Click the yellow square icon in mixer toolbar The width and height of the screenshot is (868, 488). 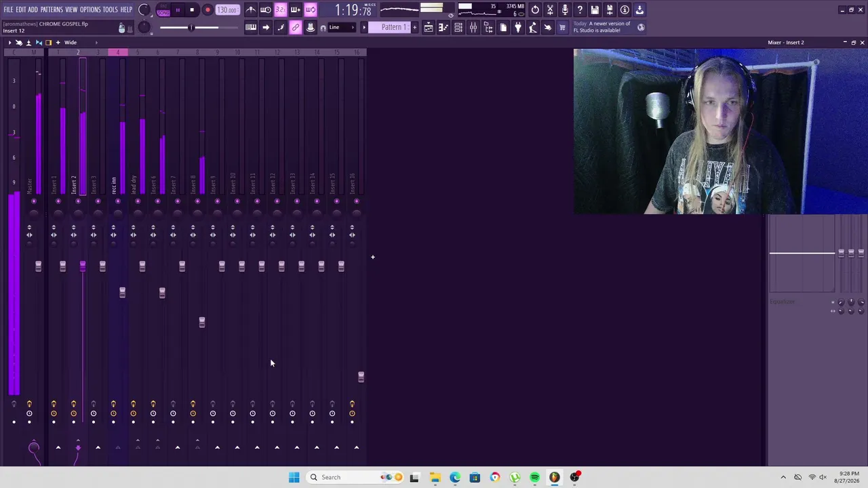(48, 43)
